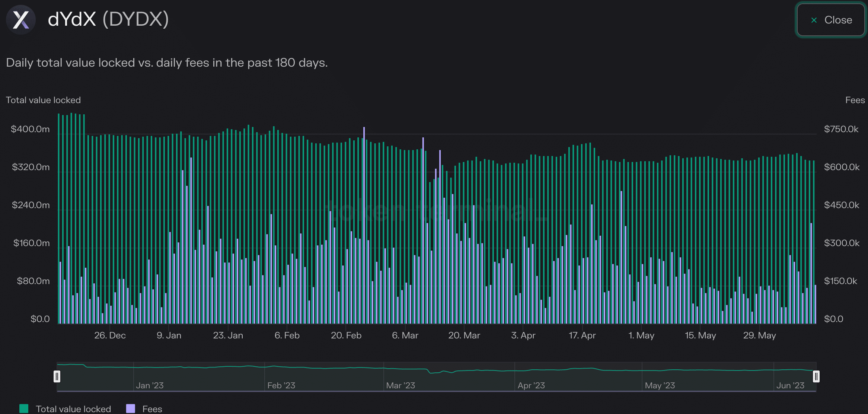868x414 pixels.
Task: Click the $160.0m axis label
Action: click(x=32, y=243)
